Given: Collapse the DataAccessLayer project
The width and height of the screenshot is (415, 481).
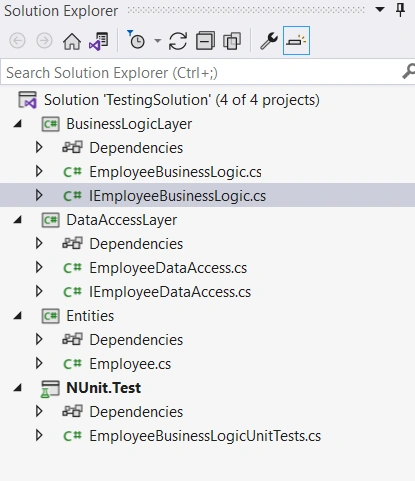Looking at the screenshot, I should coord(18,220).
